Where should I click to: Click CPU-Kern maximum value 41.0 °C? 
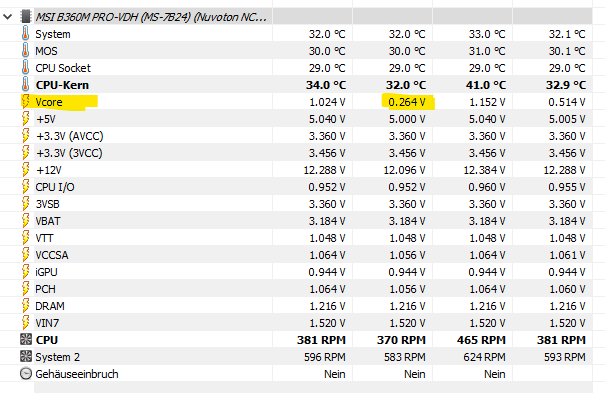(486, 85)
